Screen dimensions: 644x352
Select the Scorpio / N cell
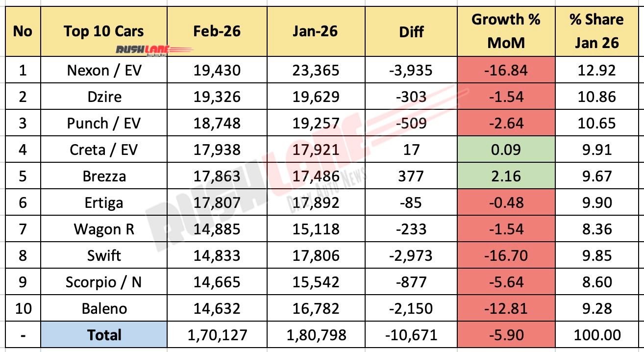(x=104, y=282)
